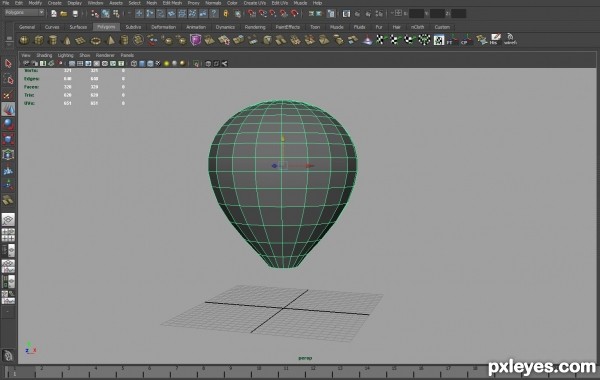Select the Lasso tool

[x=8, y=79]
